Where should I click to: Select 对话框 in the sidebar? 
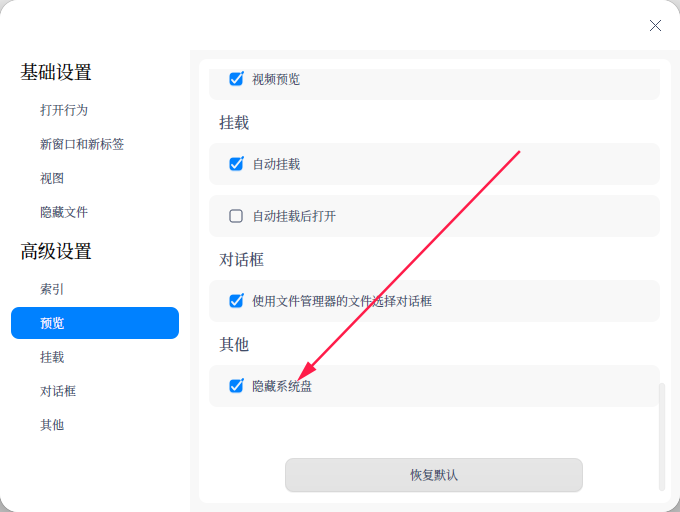(x=58, y=391)
